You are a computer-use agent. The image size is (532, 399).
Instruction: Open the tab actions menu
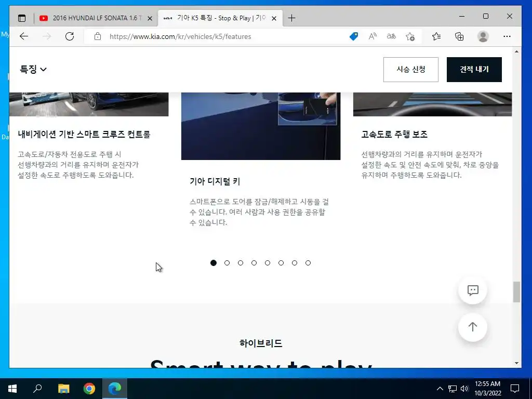[x=22, y=18]
